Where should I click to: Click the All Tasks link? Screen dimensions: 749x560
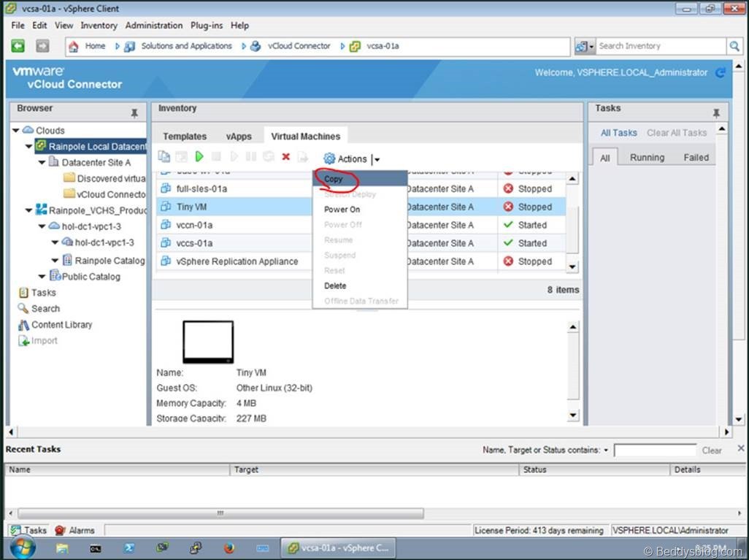tap(618, 133)
